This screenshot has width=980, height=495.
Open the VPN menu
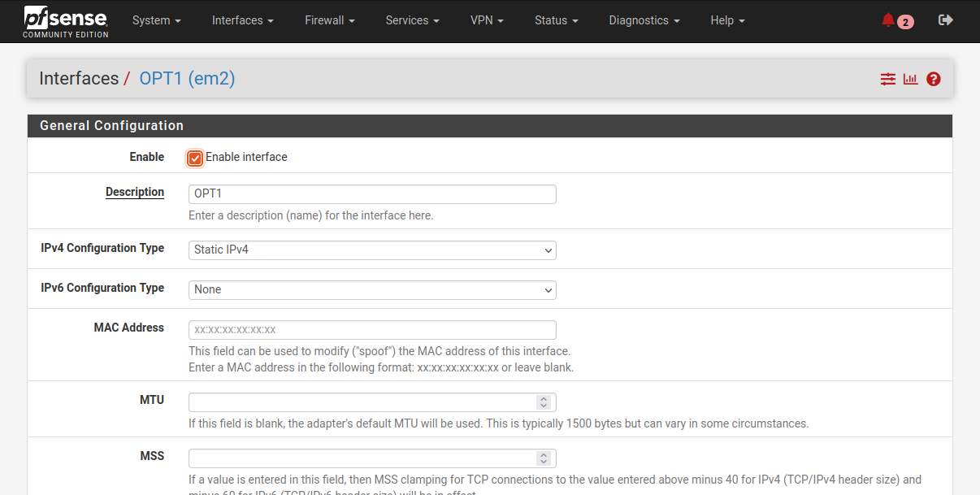click(487, 20)
